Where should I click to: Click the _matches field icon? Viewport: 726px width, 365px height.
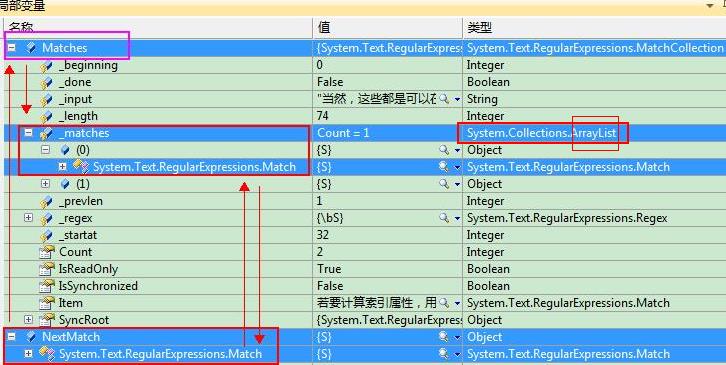pos(47,133)
